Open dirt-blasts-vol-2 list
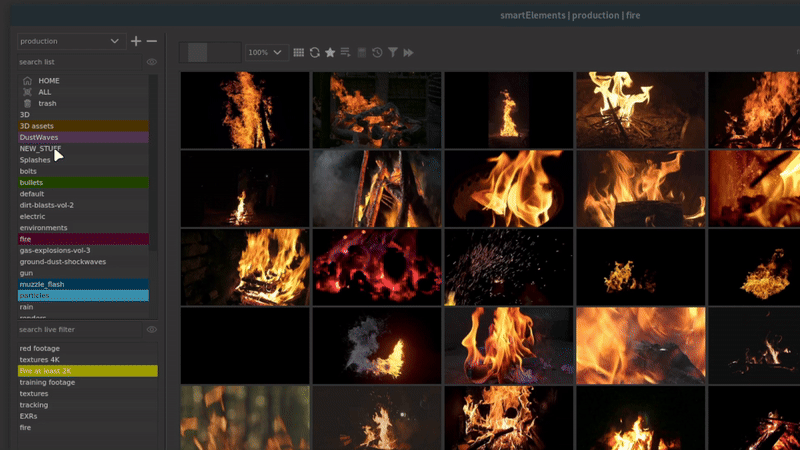The height and width of the screenshot is (450, 800). pyautogui.click(x=83, y=205)
